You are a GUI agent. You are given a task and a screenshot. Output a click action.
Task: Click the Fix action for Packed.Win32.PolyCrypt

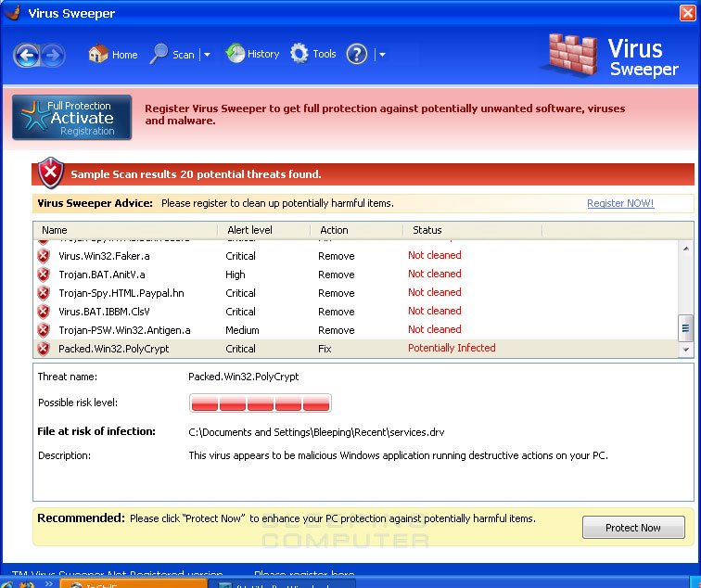(x=325, y=349)
